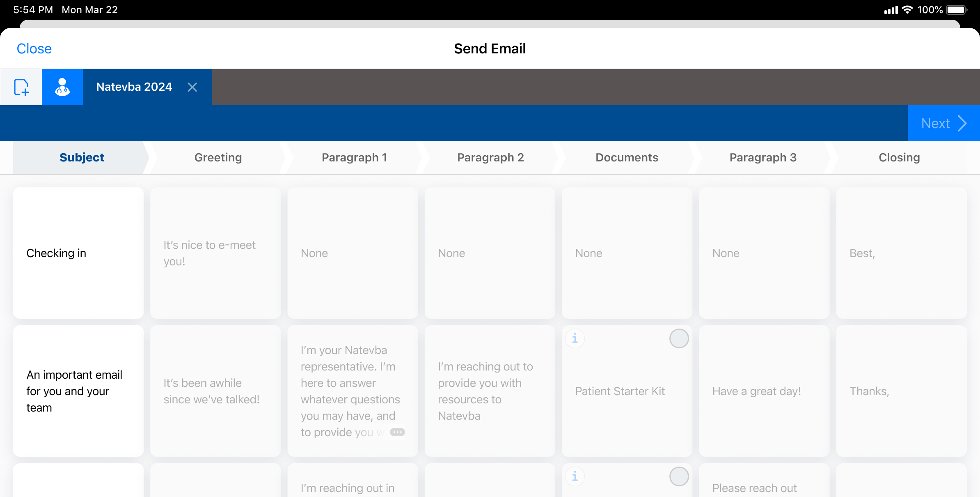Select the Patient Starter Kit radio circle
The width and height of the screenshot is (980, 497).
679,338
